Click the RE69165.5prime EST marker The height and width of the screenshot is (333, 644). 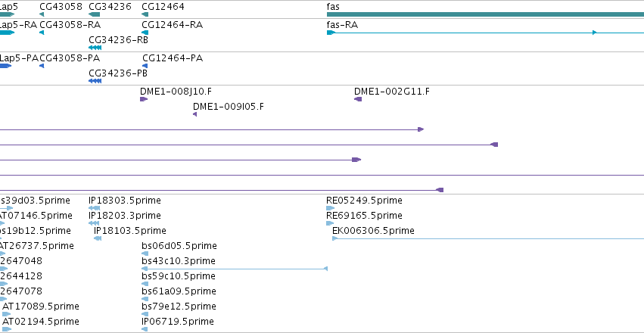click(x=330, y=223)
